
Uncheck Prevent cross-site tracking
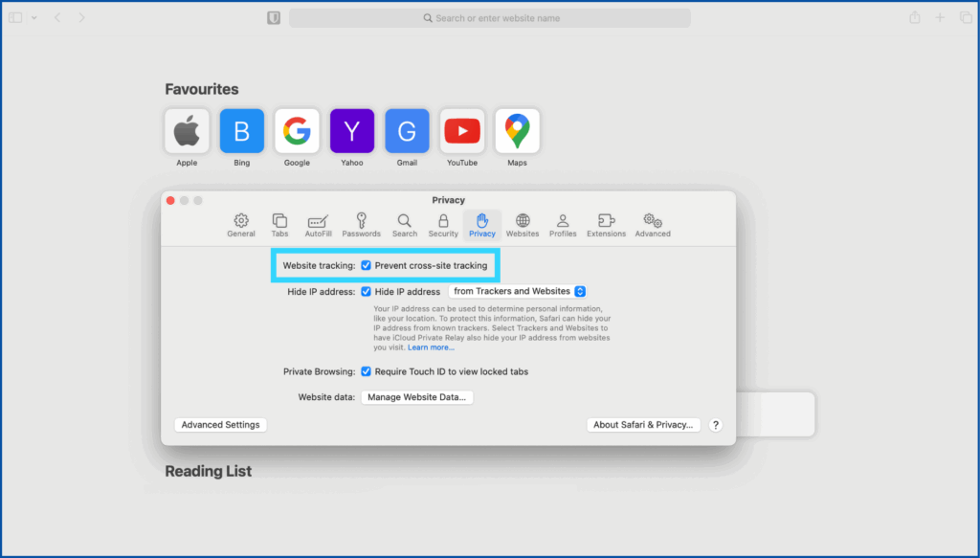pos(367,265)
